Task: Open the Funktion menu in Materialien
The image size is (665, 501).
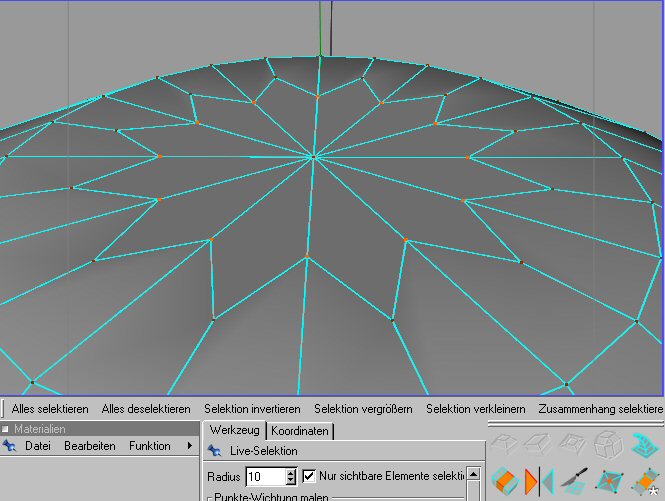Action: (x=150, y=446)
